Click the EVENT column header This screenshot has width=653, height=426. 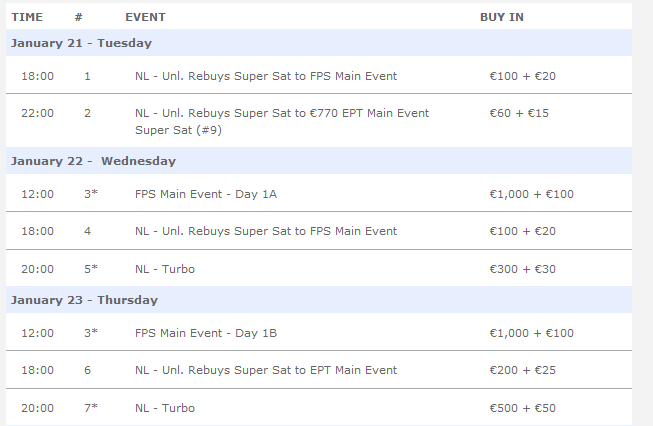[x=145, y=17]
